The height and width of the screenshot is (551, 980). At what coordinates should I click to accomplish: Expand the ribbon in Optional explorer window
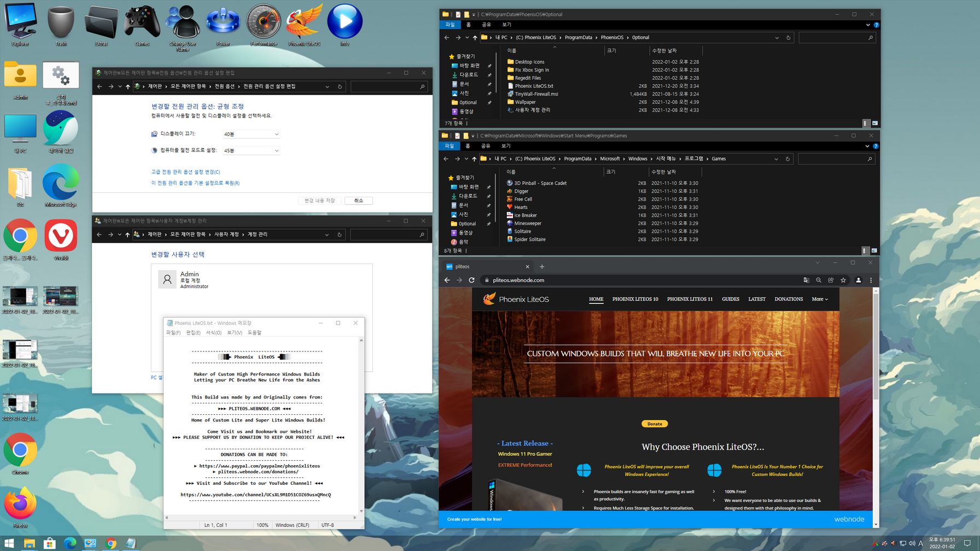pos(867,25)
